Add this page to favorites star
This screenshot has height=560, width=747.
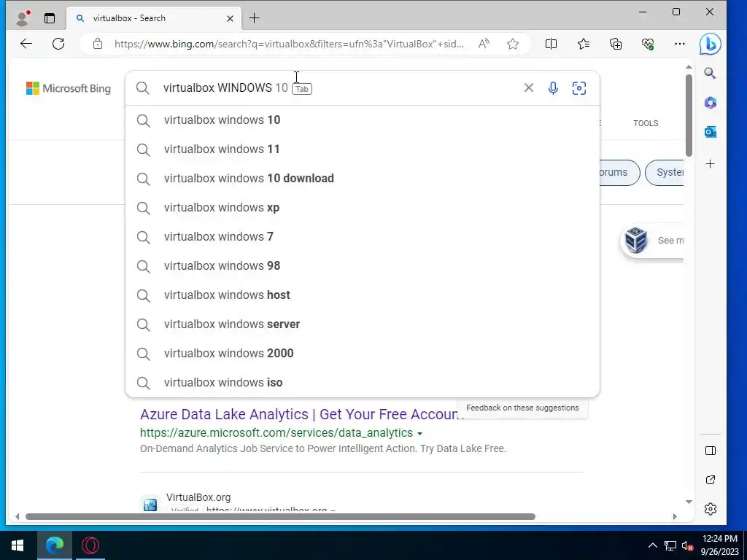click(x=513, y=44)
